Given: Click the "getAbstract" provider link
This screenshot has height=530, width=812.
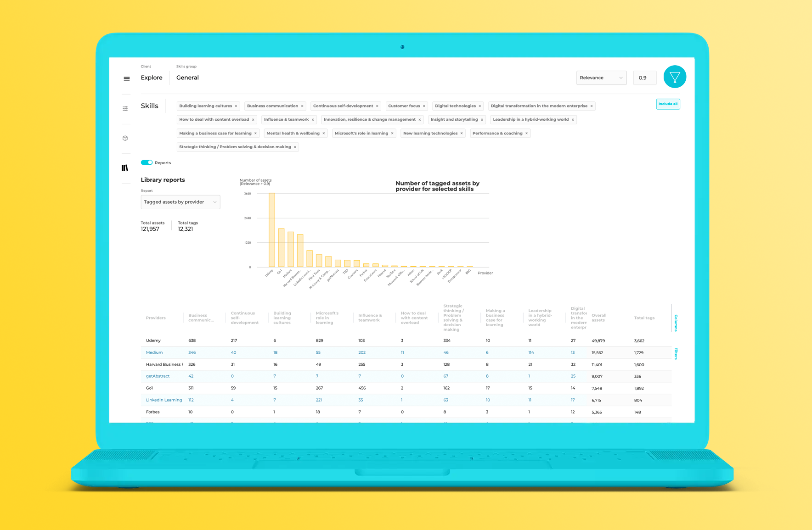Looking at the screenshot, I should click(x=158, y=376).
